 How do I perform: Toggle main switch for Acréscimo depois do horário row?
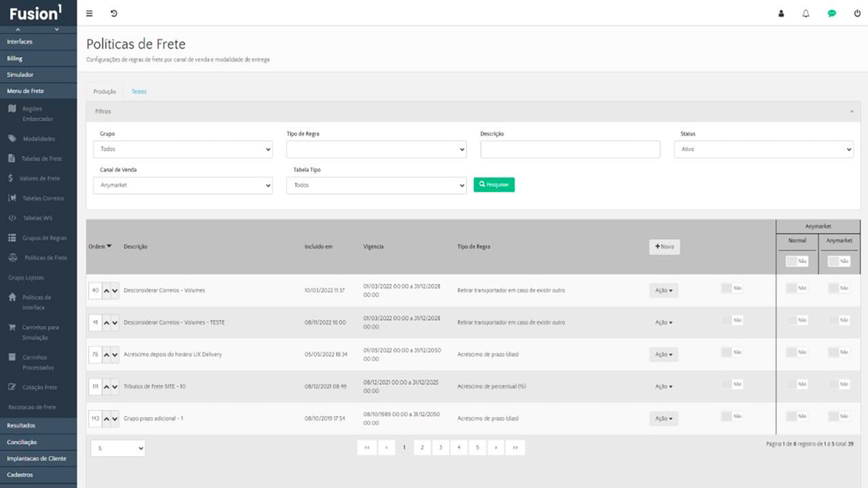pos(732,352)
